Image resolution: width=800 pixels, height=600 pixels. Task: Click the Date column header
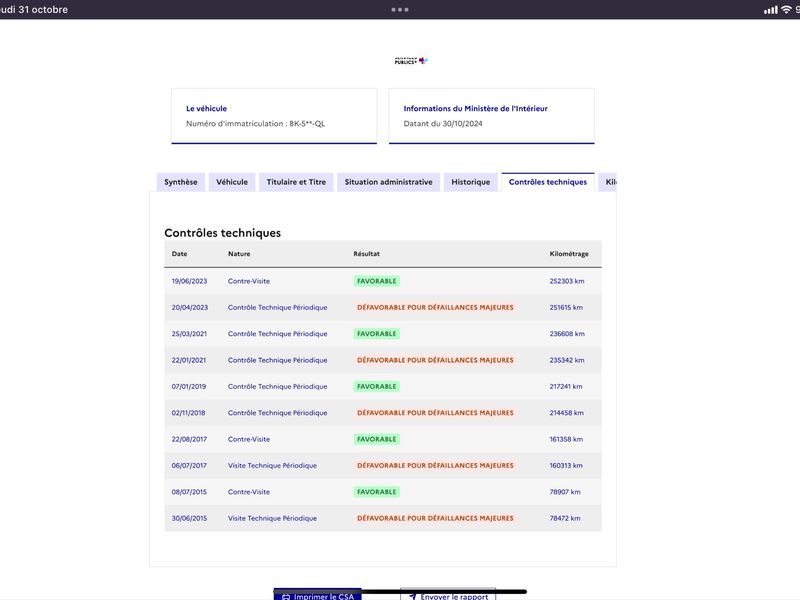coord(179,254)
